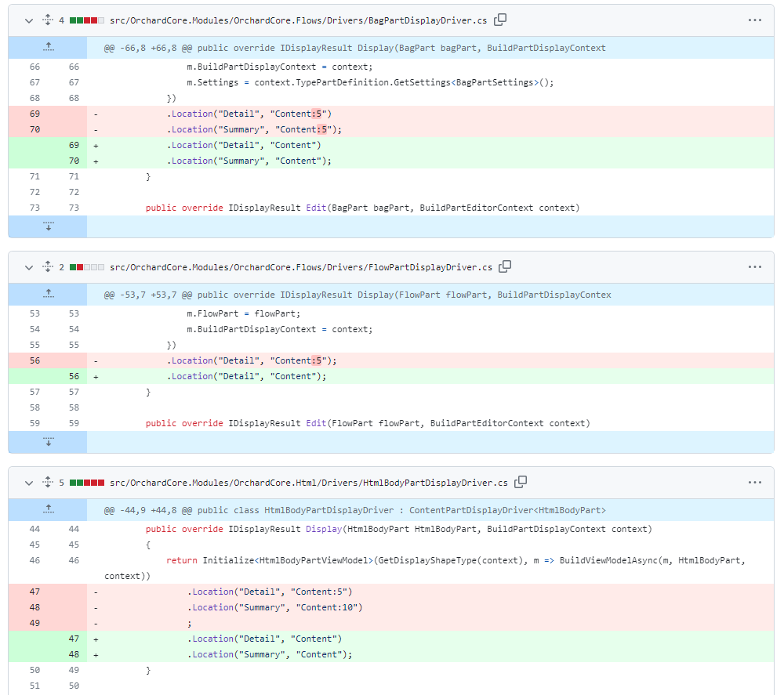Open options menu for HtmlBodyPartDisplayDriver.cs
Image resolution: width=784 pixels, height=695 pixels.
(x=754, y=483)
